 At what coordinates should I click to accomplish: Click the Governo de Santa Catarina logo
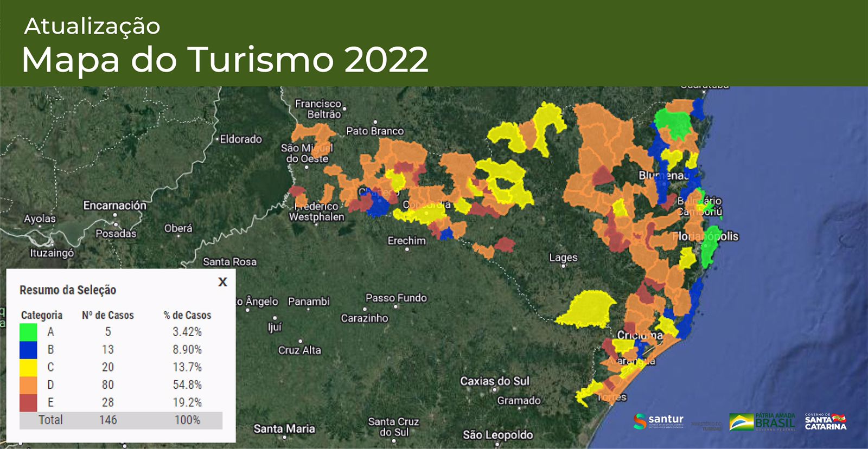(825, 422)
